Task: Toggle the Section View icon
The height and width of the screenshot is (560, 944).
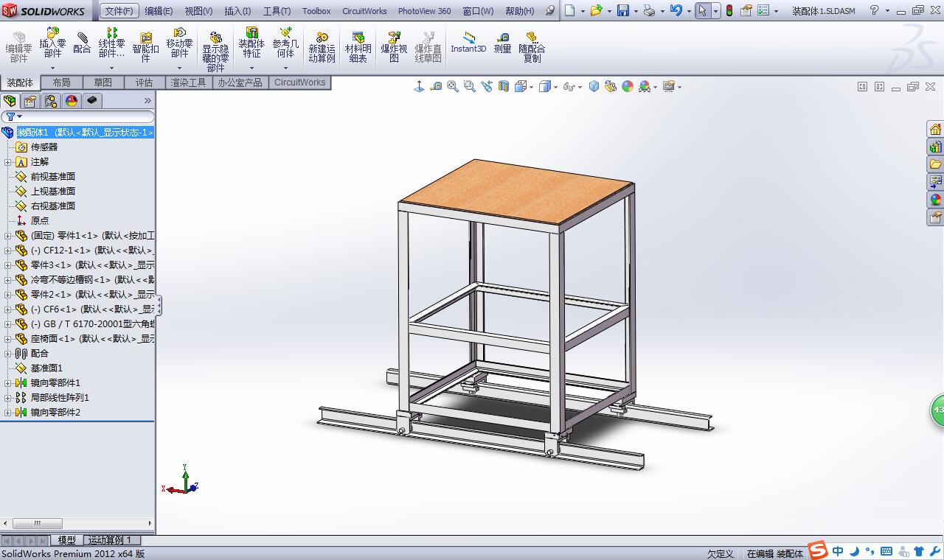Action: click(x=504, y=87)
